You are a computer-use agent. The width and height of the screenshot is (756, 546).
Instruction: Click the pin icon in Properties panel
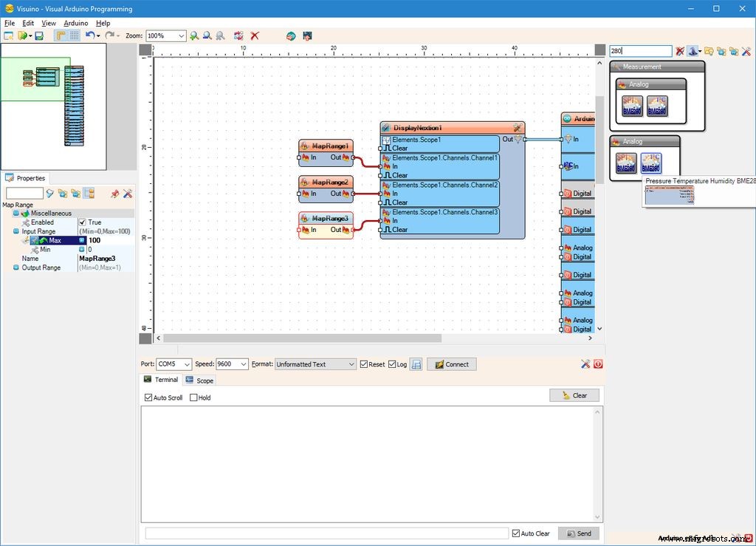(114, 194)
